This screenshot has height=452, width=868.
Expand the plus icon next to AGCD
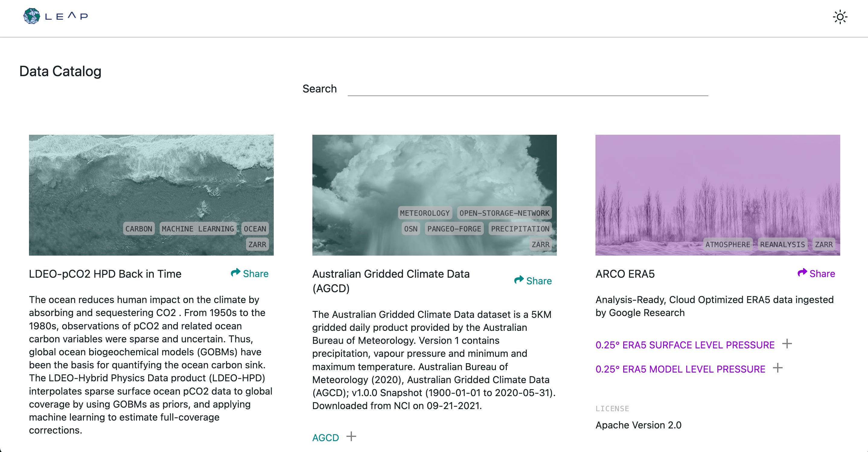[351, 437]
